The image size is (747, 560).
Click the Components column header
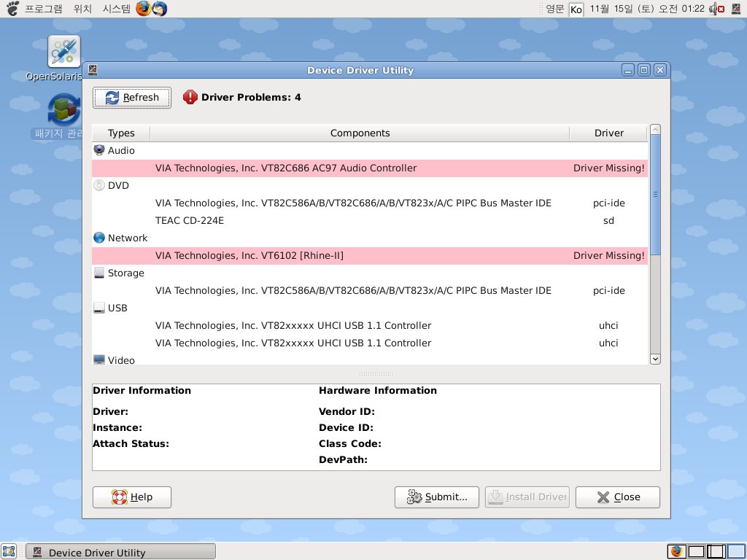point(360,133)
